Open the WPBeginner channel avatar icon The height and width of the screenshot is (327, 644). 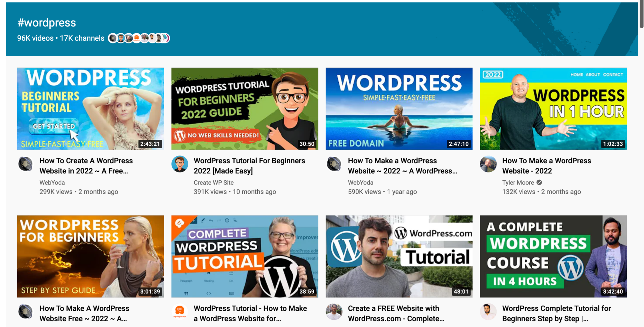point(180,312)
